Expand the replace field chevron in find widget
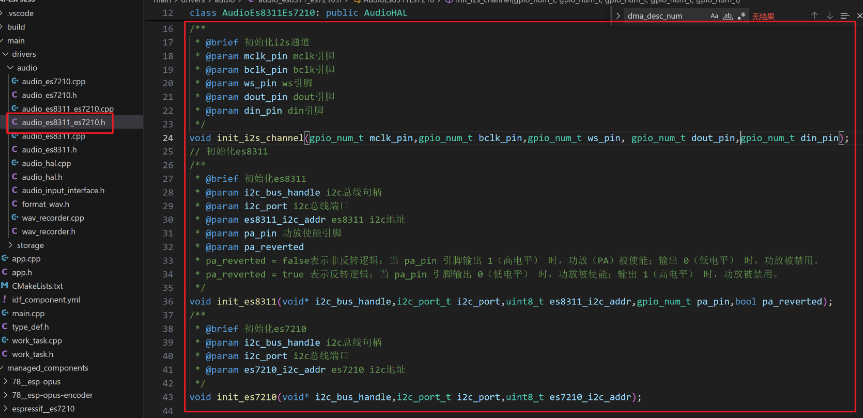The width and height of the screenshot is (863, 418). coord(618,16)
